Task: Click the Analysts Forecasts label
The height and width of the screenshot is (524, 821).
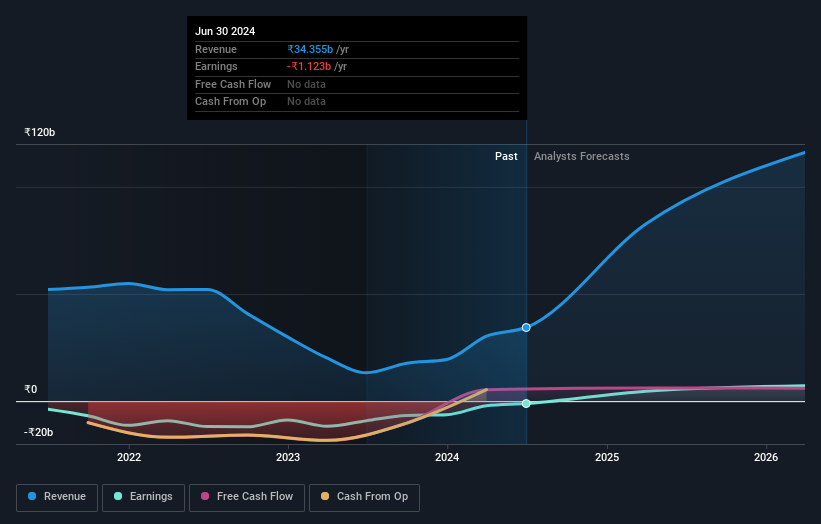Action: pyautogui.click(x=582, y=157)
